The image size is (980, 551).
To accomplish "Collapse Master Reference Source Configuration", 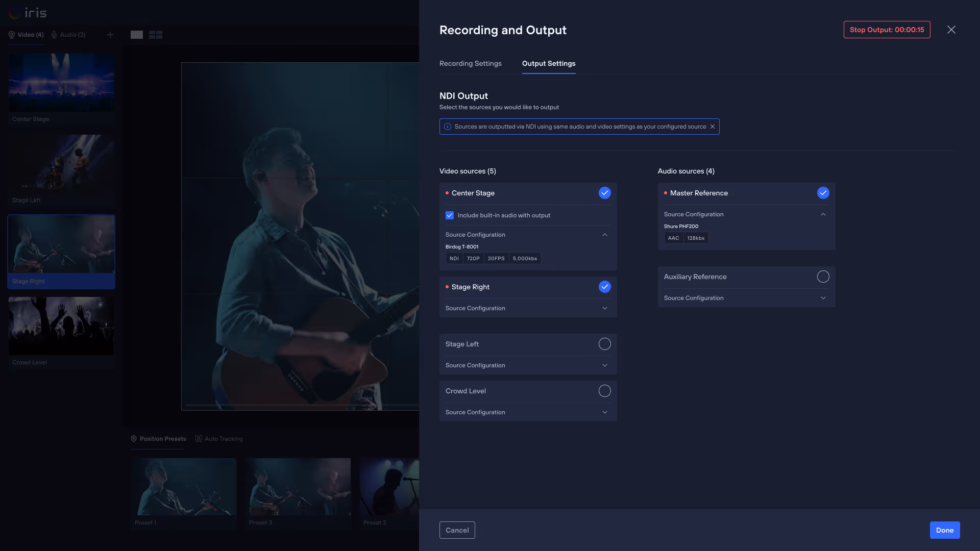I will coord(823,214).
